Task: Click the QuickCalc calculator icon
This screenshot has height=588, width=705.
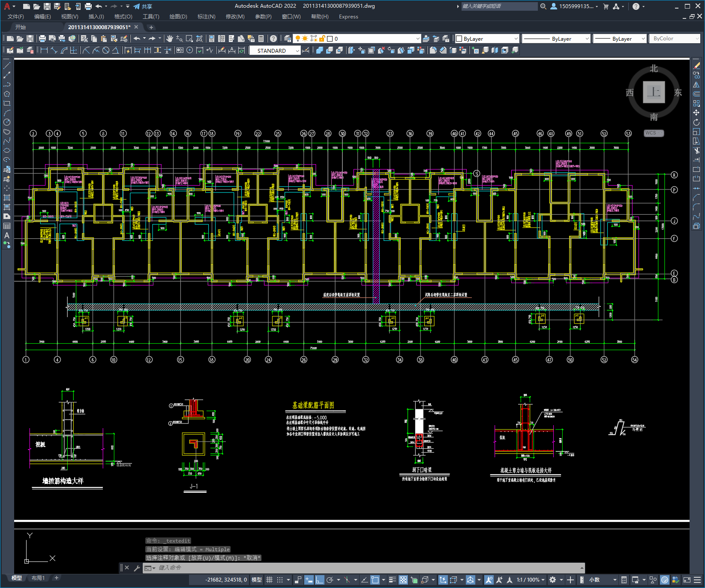Action: pos(261,39)
